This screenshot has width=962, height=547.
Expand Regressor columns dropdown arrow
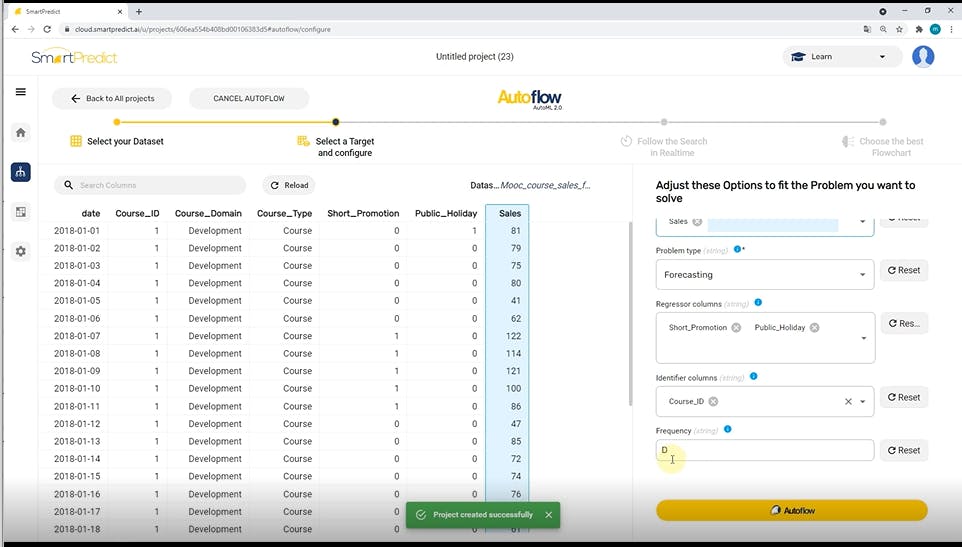[x=864, y=338]
